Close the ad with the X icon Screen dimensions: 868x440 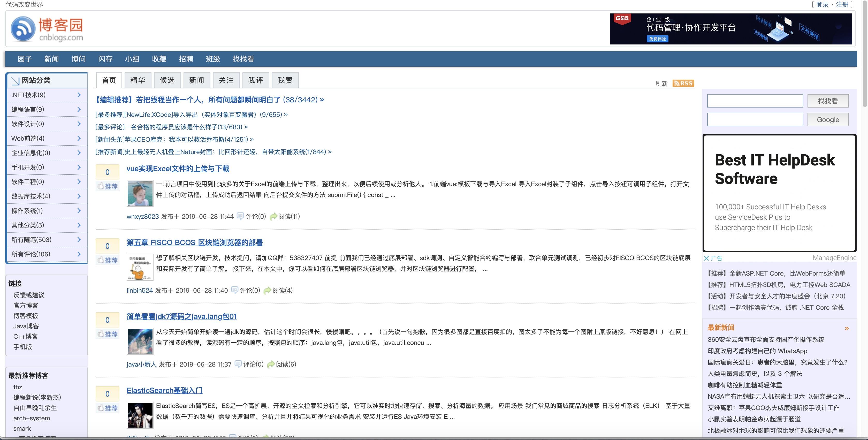pos(706,258)
